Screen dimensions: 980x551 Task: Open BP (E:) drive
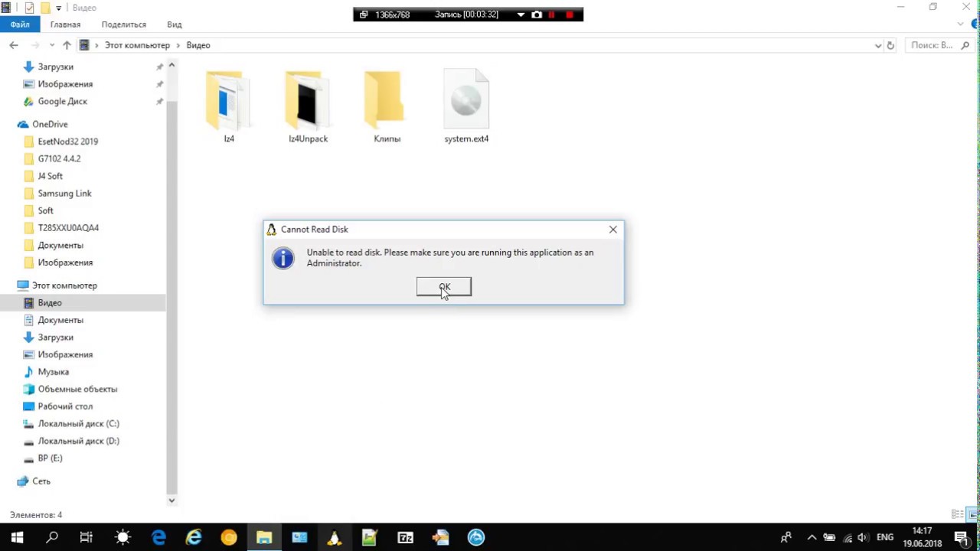point(50,458)
